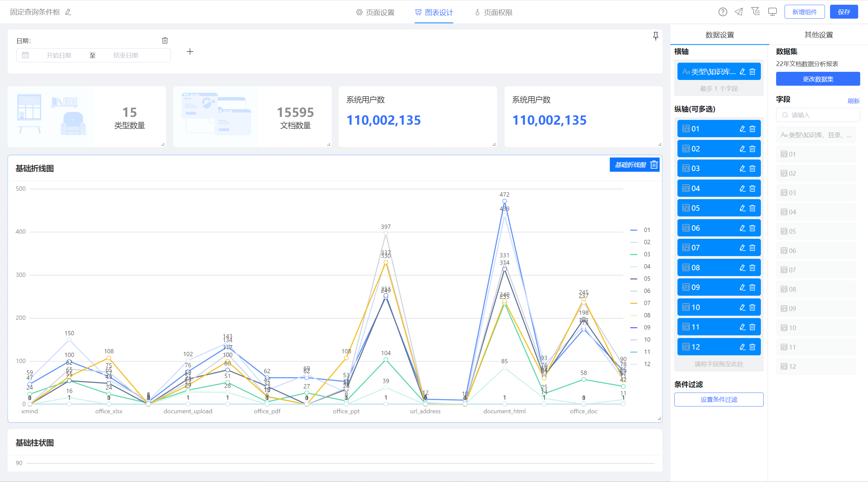The image size is (868, 482).
Task: Select field 01 in dataset field list
Action: (816, 154)
